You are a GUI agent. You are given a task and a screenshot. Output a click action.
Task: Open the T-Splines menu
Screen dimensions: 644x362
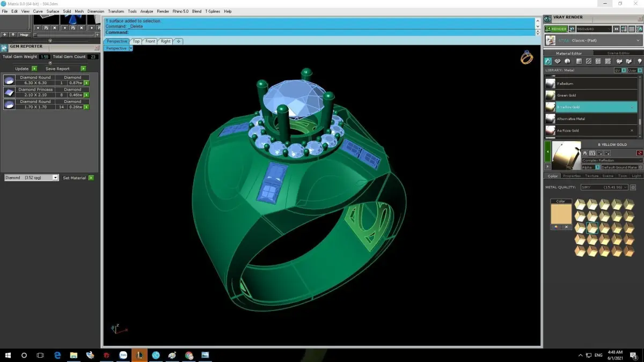coord(213,11)
